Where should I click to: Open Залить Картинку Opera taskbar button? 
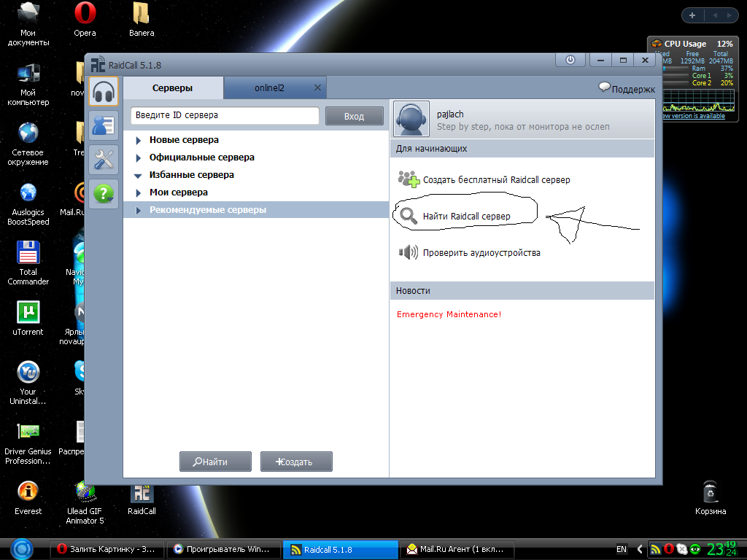(x=107, y=549)
